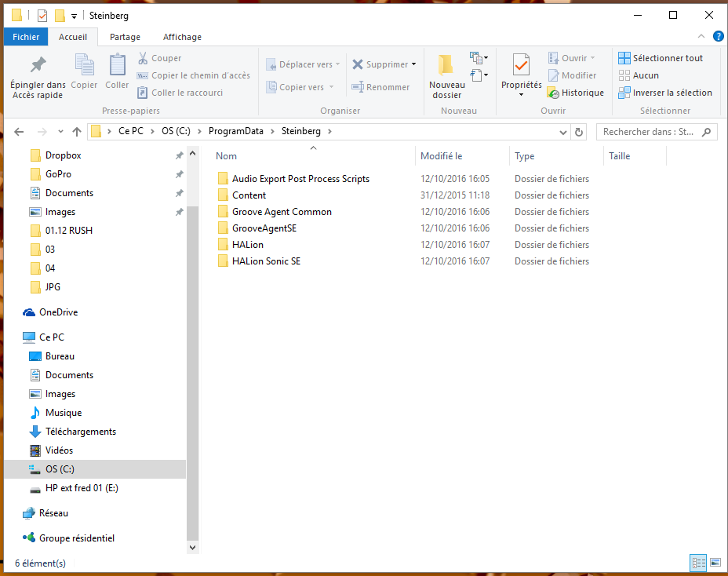
Task: Open the new item dropdown icon
Action: [x=479, y=58]
